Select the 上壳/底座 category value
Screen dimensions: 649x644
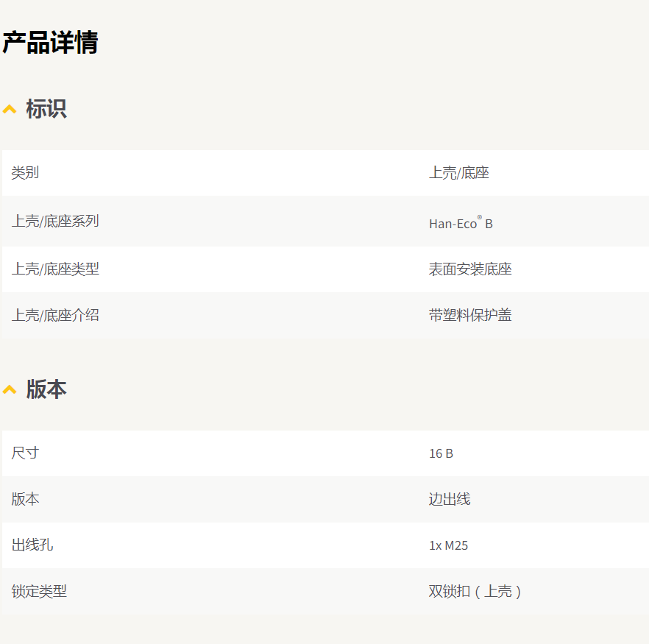pos(459,172)
